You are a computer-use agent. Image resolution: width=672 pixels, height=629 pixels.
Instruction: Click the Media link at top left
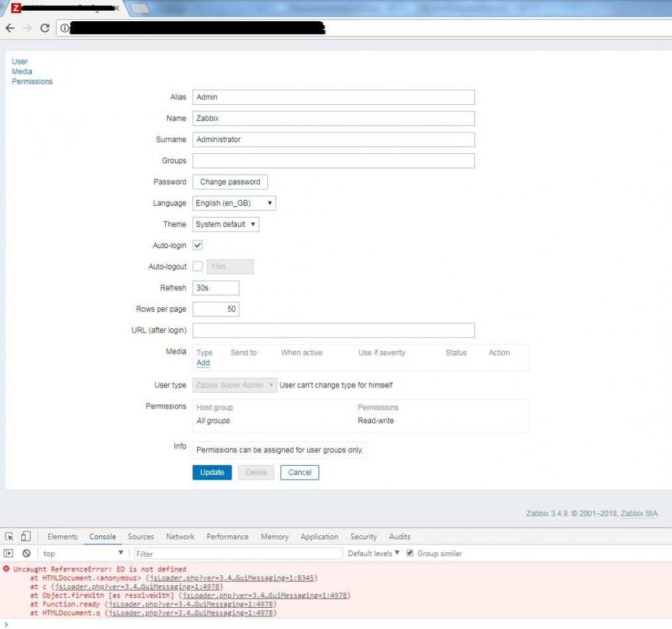coord(22,72)
